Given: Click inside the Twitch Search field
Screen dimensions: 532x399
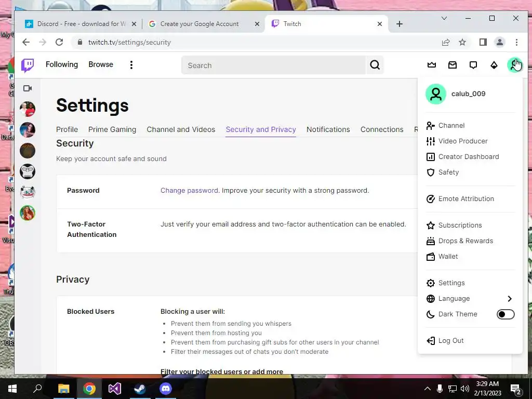Looking at the screenshot, I should [x=273, y=65].
